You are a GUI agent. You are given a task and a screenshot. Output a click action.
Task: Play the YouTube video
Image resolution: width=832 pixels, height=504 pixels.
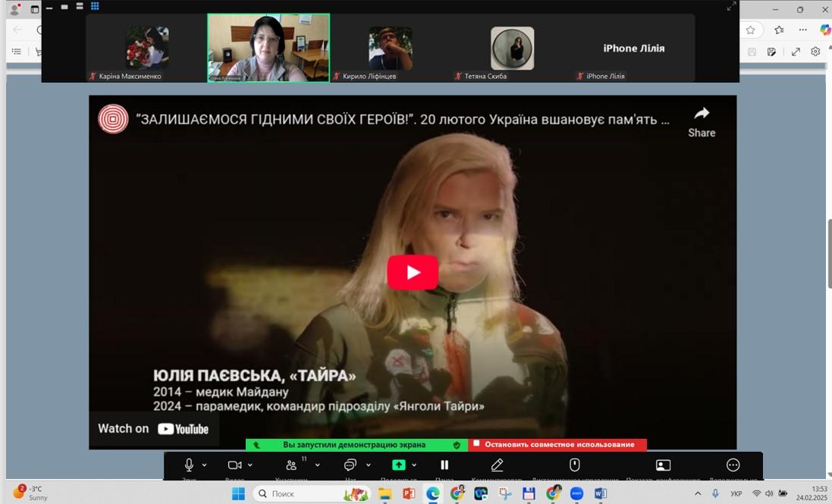(413, 273)
